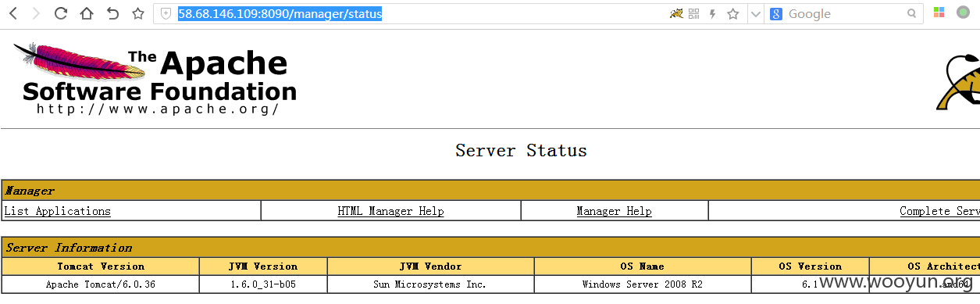Click the 1.6.0_31-b05 cell
This screenshot has height=304, width=980.
263,284
